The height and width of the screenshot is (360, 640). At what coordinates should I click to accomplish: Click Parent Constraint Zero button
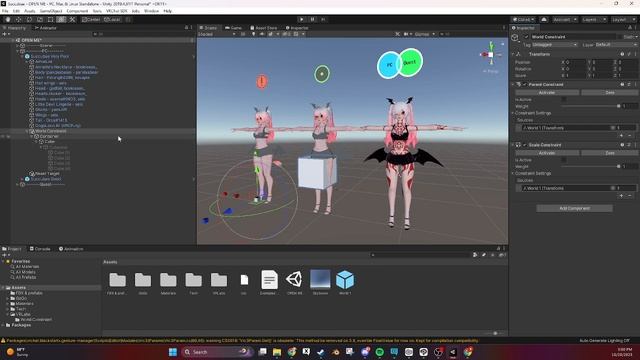(x=610, y=93)
